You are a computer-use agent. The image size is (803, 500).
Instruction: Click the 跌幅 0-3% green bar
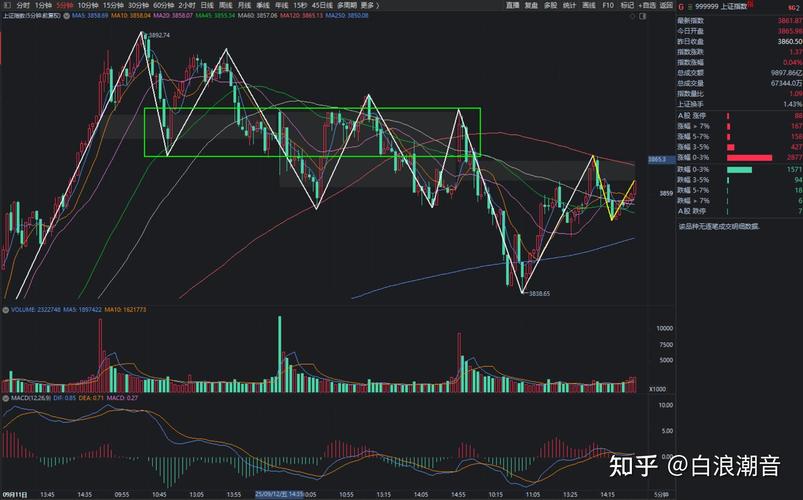click(739, 169)
